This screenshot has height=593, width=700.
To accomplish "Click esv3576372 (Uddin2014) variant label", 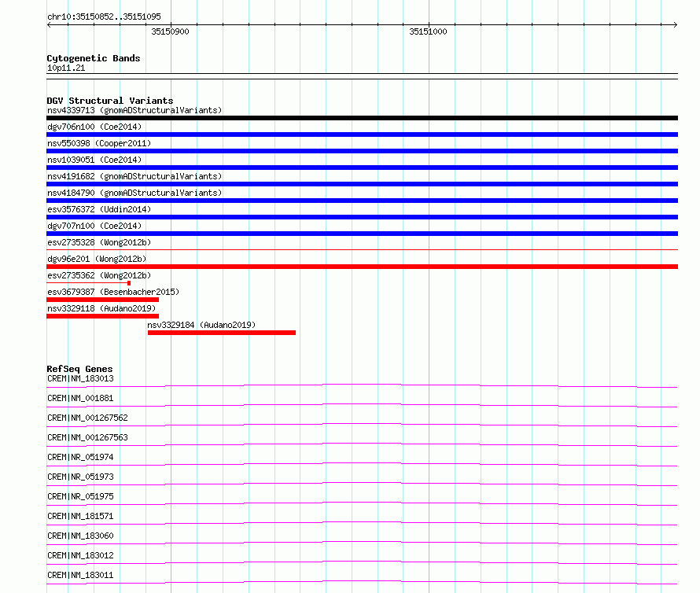I will 99,209.
